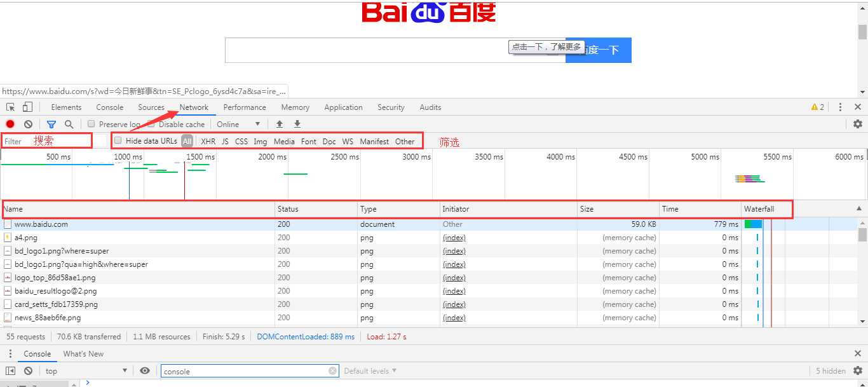Open the Sources tab
The image size is (868, 387).
(x=151, y=107)
